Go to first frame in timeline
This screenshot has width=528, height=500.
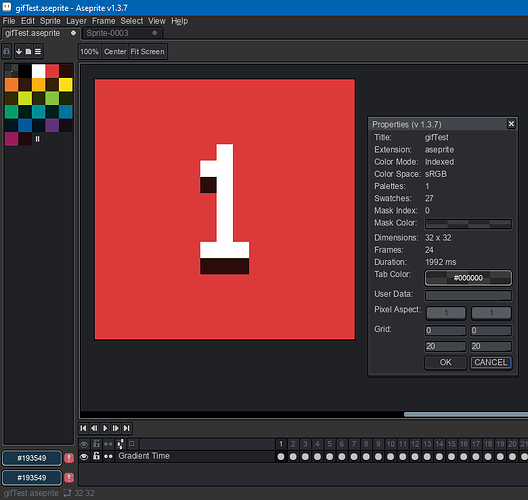coord(83,428)
